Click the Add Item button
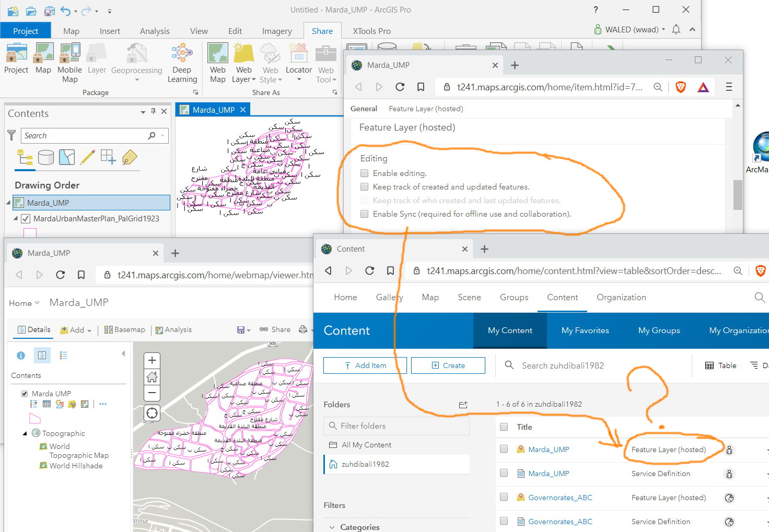This screenshot has height=532, width=769. point(365,365)
